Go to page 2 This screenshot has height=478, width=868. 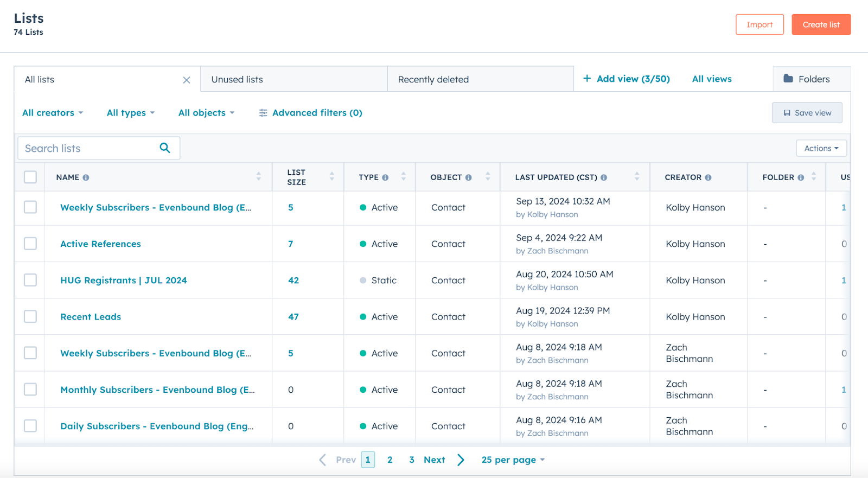point(390,460)
